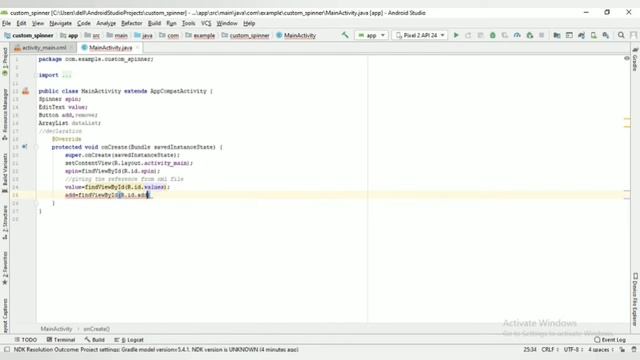Close the activity_main.xml tab
The image size is (640, 360).
tap(71, 48)
